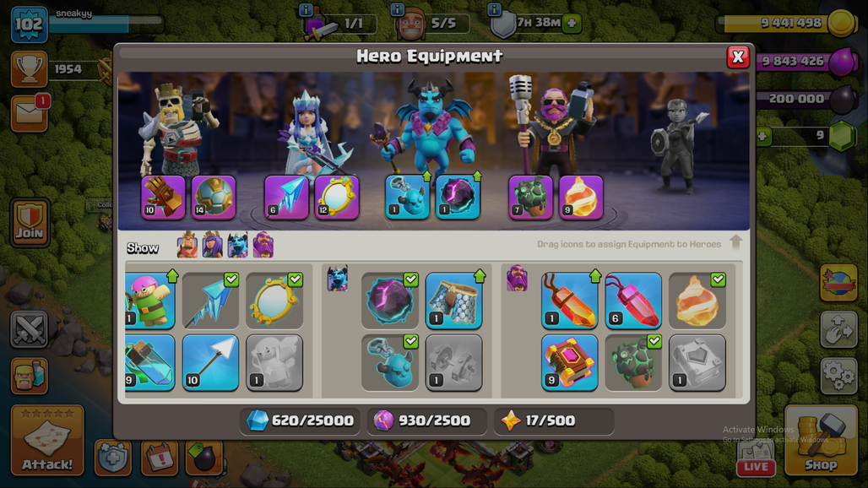This screenshot has width=868, height=488.
Task: Click Minion Prince's equipped Henchmen Puppet slot
Action: (x=408, y=197)
